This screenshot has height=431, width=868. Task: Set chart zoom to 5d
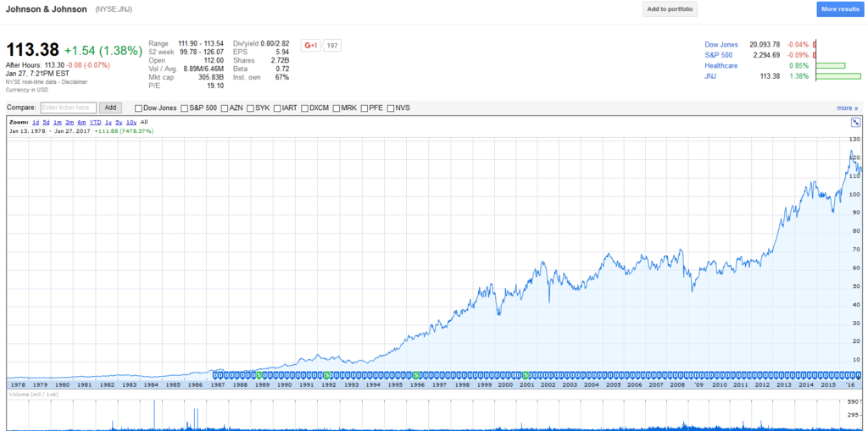coord(47,122)
